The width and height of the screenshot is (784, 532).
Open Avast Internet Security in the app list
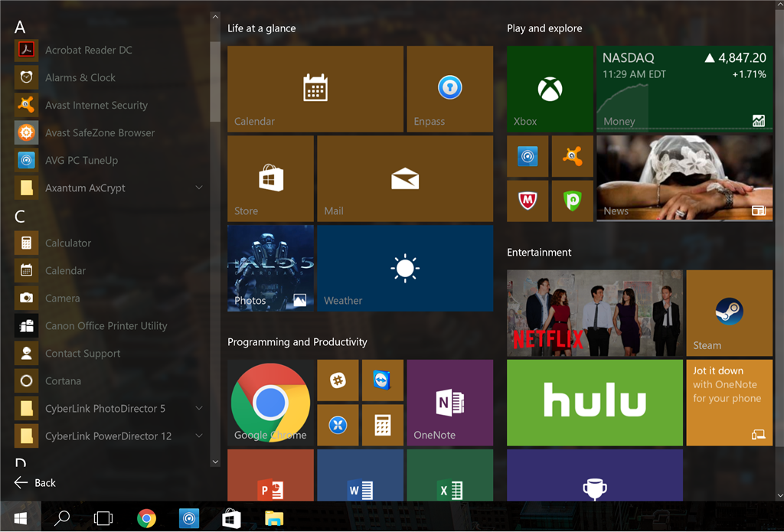(x=110, y=105)
